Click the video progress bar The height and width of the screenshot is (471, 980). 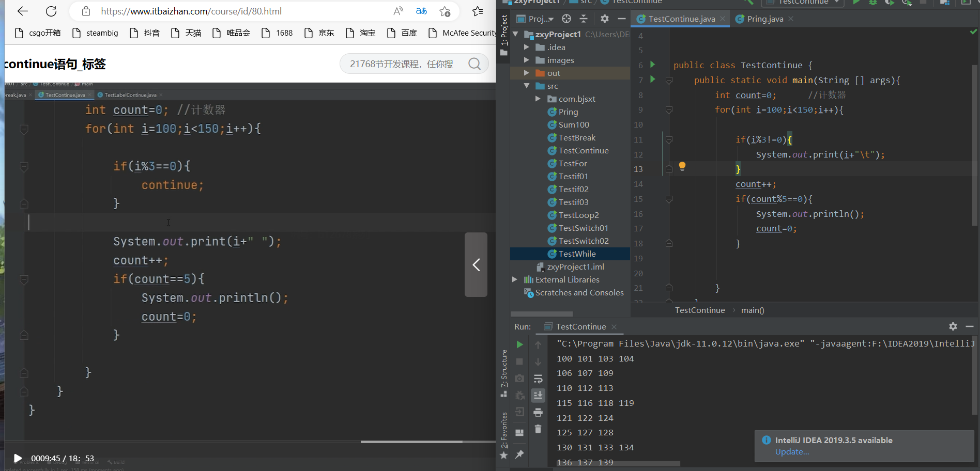[x=250, y=442]
